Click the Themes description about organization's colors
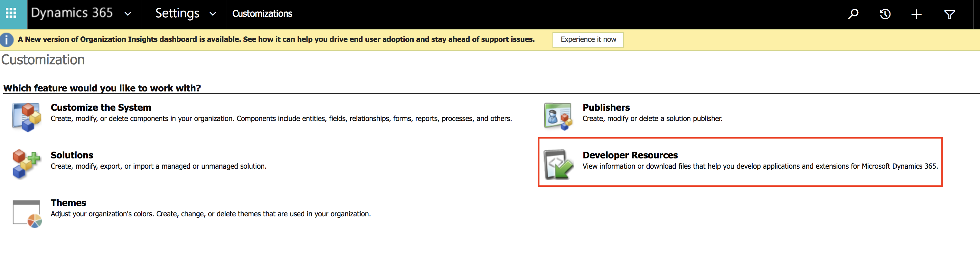 pos(211,214)
